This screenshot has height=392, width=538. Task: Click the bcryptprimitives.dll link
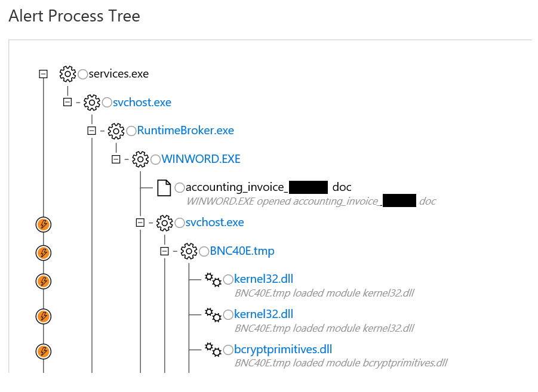pyautogui.click(x=282, y=349)
